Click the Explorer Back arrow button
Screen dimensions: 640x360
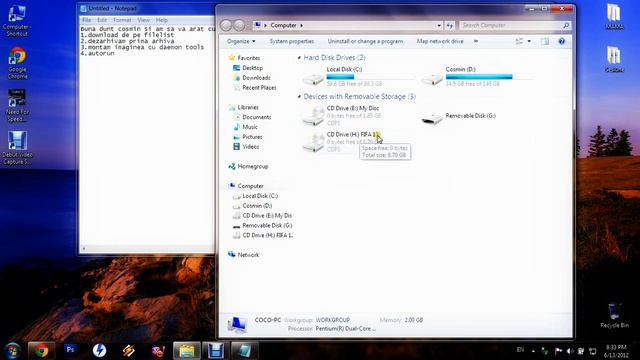[x=226, y=25]
